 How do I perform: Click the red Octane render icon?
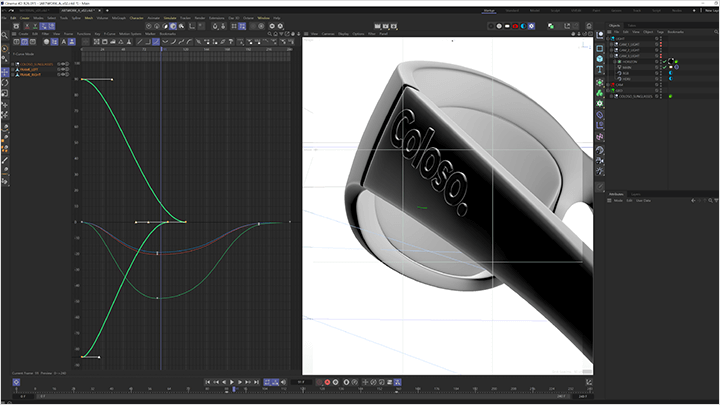[515, 26]
